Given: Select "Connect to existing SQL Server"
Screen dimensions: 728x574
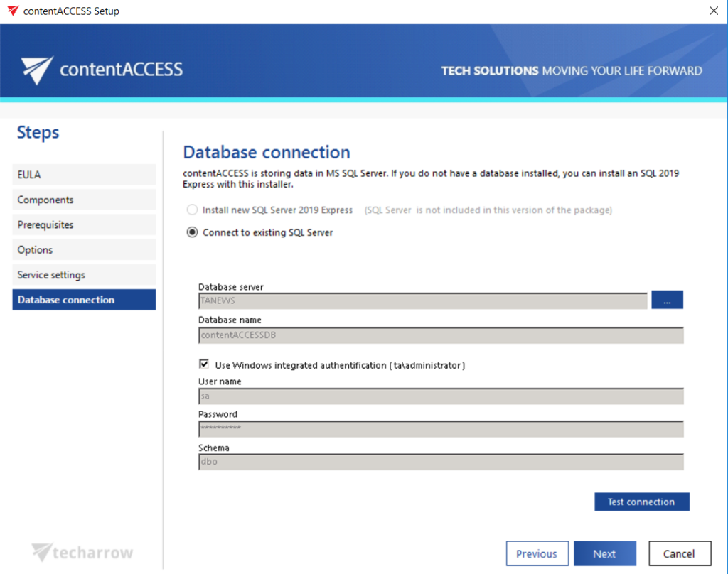Looking at the screenshot, I should pos(191,232).
